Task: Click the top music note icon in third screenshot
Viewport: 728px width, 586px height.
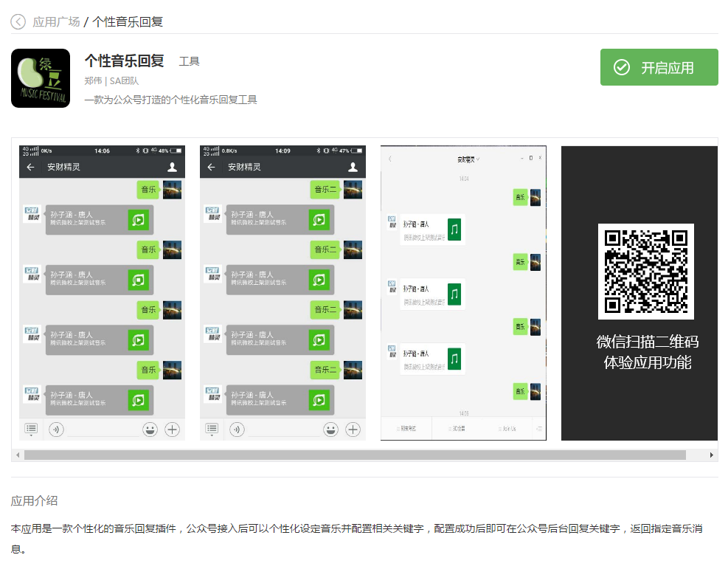Action: pyautogui.click(x=454, y=230)
